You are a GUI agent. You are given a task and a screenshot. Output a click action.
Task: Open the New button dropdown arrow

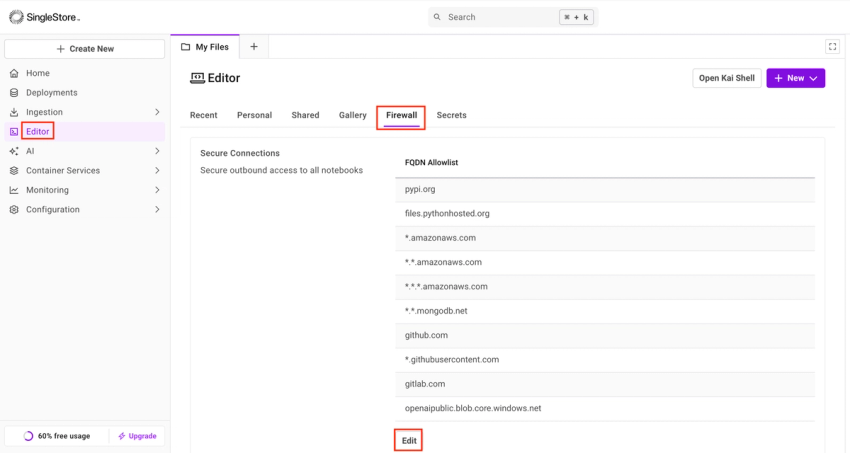(813, 79)
